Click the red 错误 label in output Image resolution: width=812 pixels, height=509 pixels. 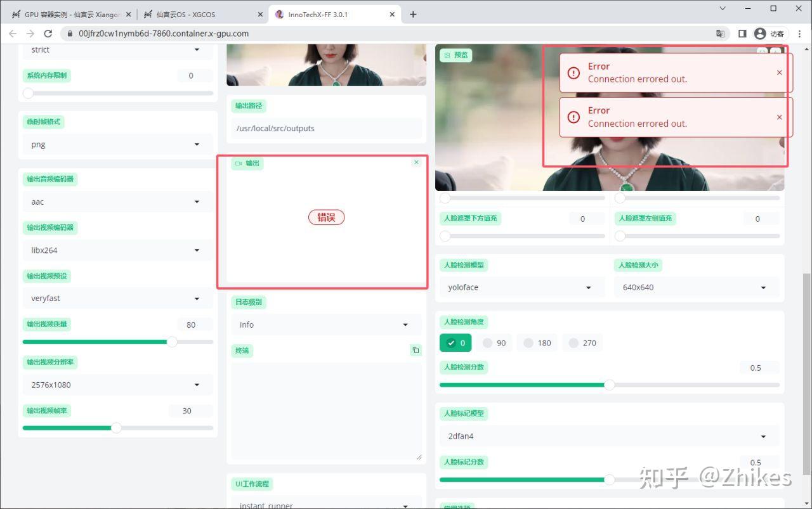tap(326, 217)
